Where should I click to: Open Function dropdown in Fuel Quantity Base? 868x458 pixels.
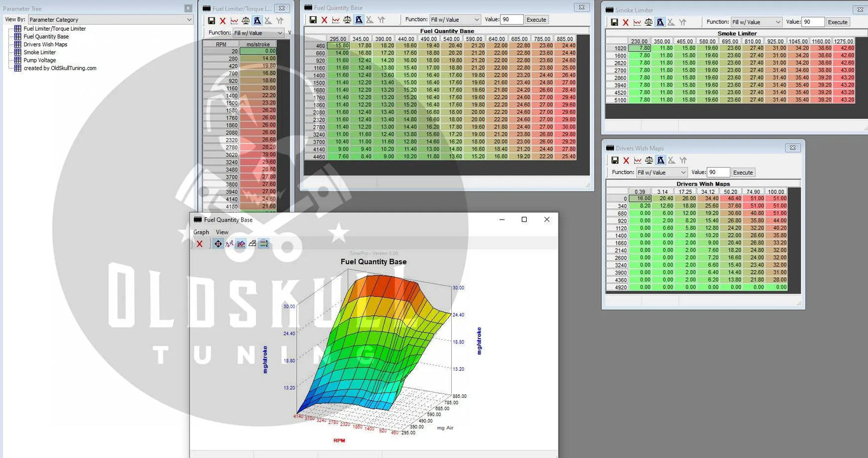455,20
